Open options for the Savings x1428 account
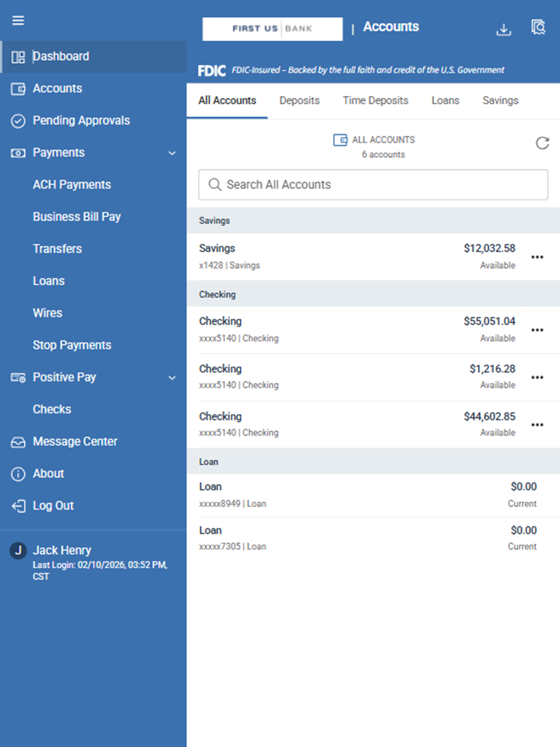560x747 pixels. point(537,257)
